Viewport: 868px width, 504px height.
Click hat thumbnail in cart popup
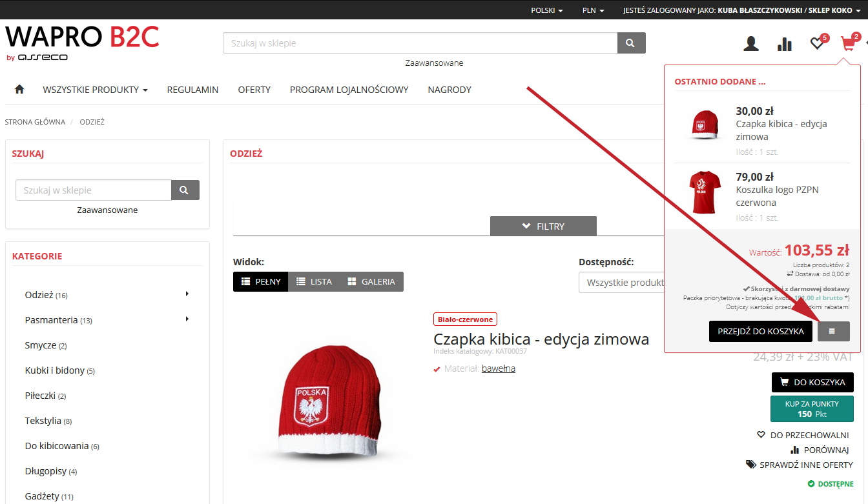pos(705,125)
